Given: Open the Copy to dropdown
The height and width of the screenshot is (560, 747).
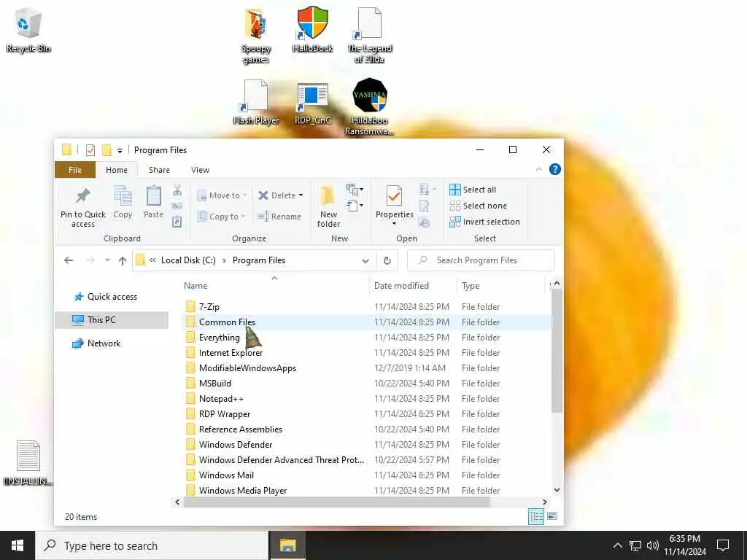Looking at the screenshot, I should tap(222, 216).
